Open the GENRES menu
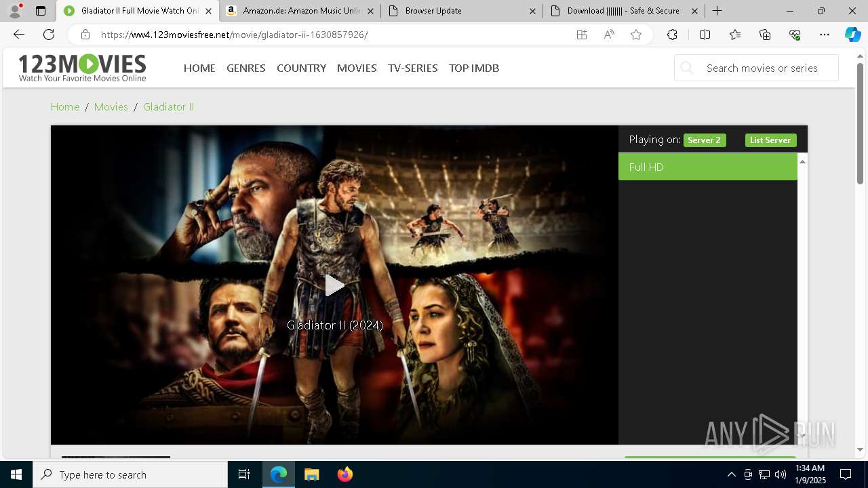 click(x=246, y=68)
